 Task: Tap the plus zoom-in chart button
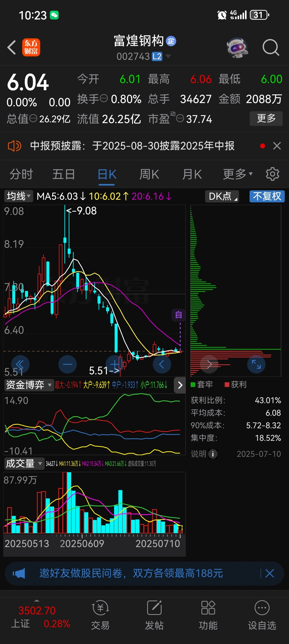115,364
